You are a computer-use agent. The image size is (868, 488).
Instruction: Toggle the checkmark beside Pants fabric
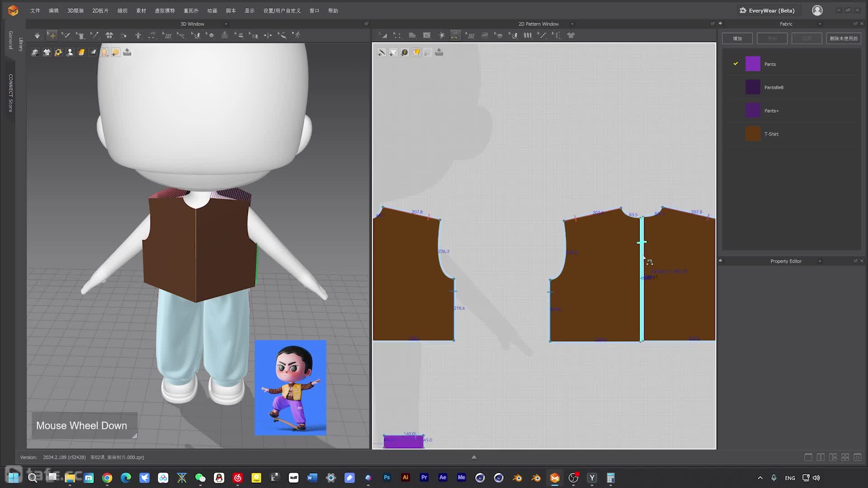point(736,64)
